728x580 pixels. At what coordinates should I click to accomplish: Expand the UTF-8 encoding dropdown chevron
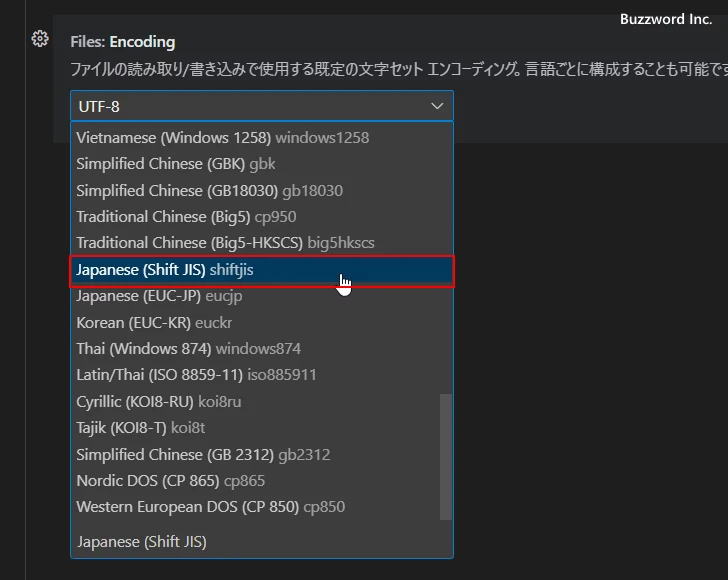tap(437, 106)
